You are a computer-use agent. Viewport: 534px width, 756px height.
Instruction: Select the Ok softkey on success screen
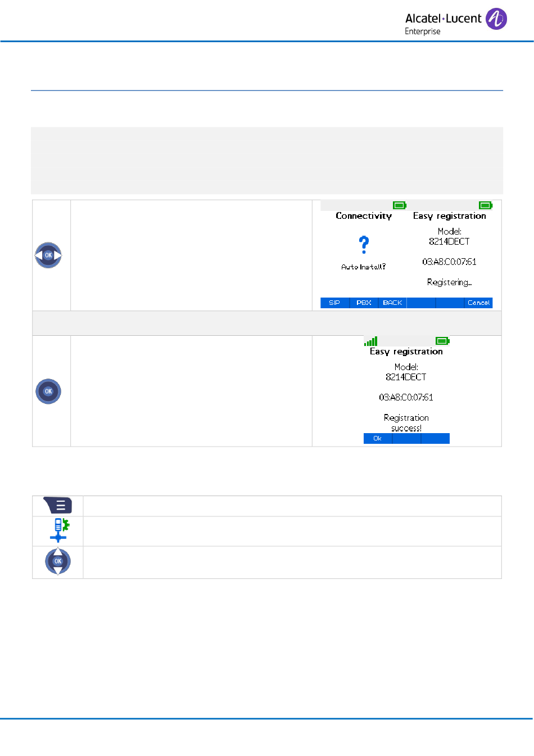[378, 438]
